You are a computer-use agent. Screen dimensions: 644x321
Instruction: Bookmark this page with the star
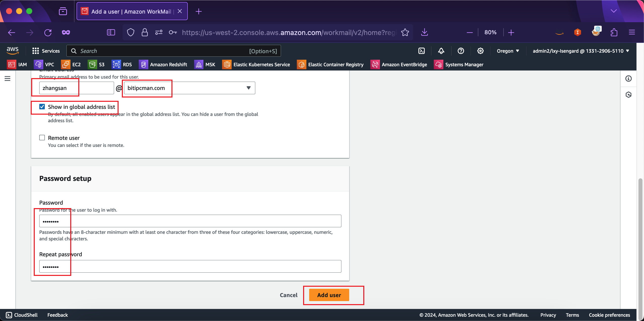tap(405, 33)
